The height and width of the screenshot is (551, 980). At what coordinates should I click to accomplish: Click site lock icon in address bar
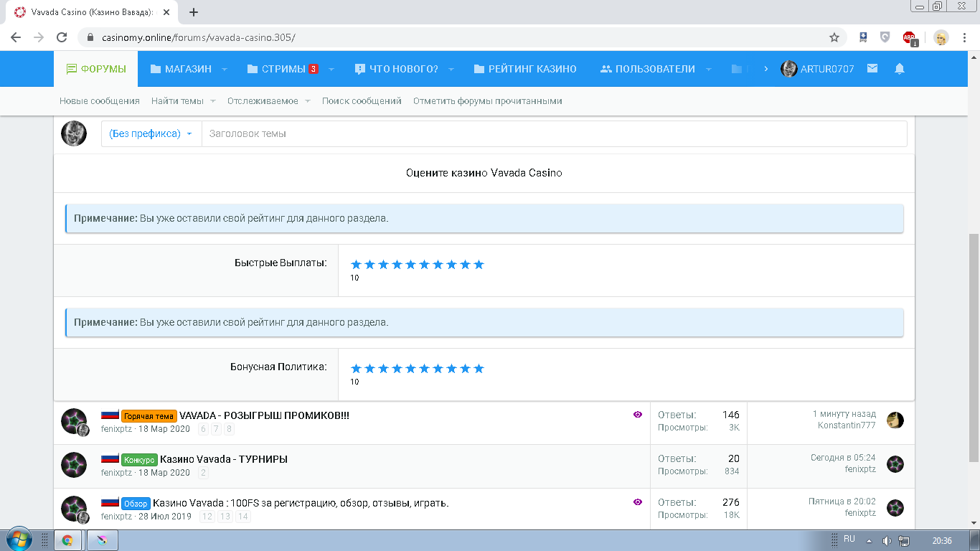click(91, 37)
